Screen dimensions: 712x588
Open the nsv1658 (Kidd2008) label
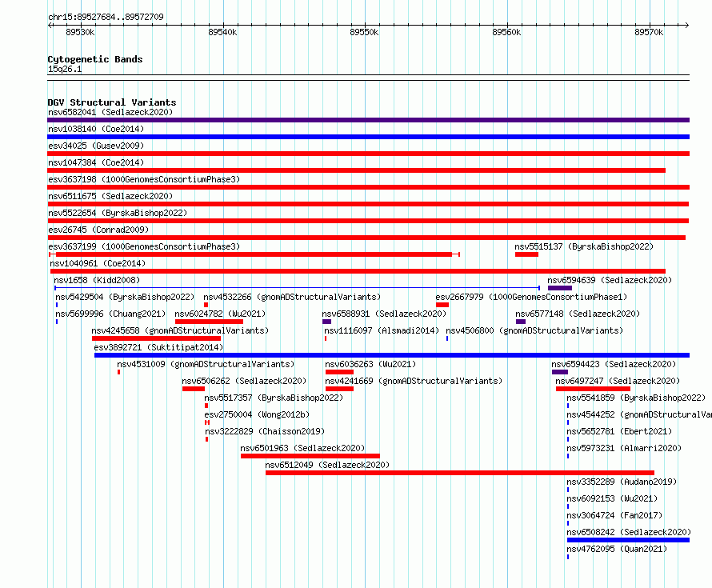click(x=97, y=280)
